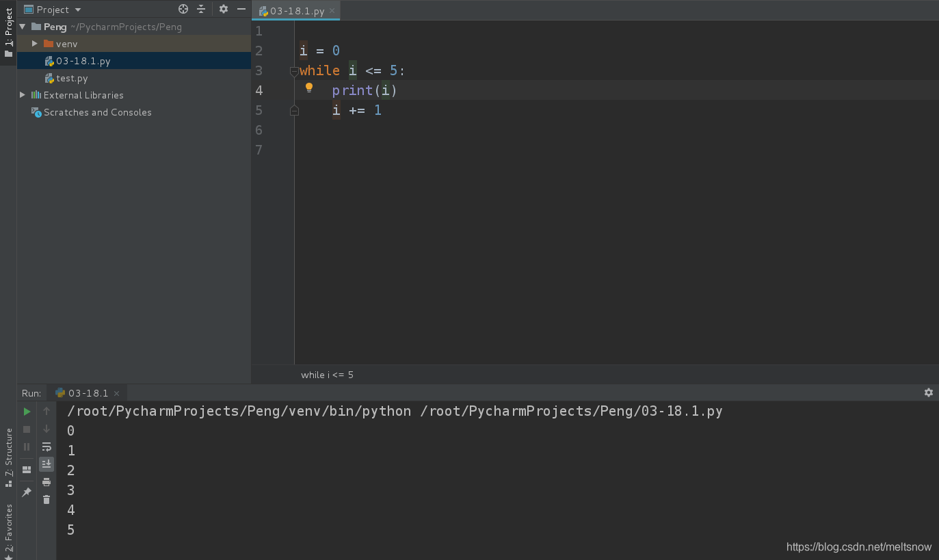
Task: Click line number 6 in the gutter
Action: (259, 130)
